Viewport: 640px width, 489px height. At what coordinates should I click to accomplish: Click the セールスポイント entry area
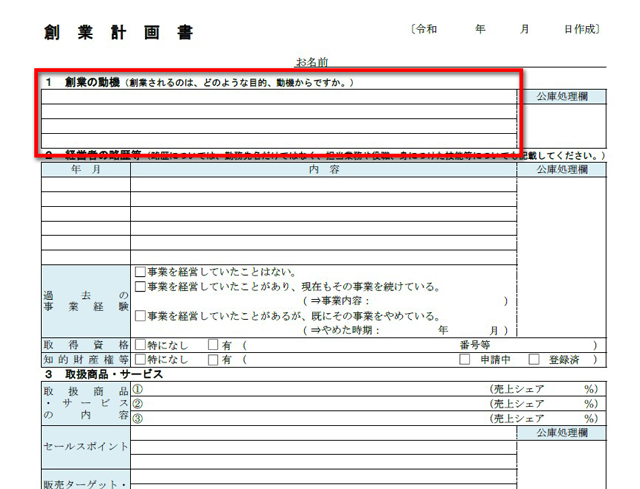(x=323, y=445)
